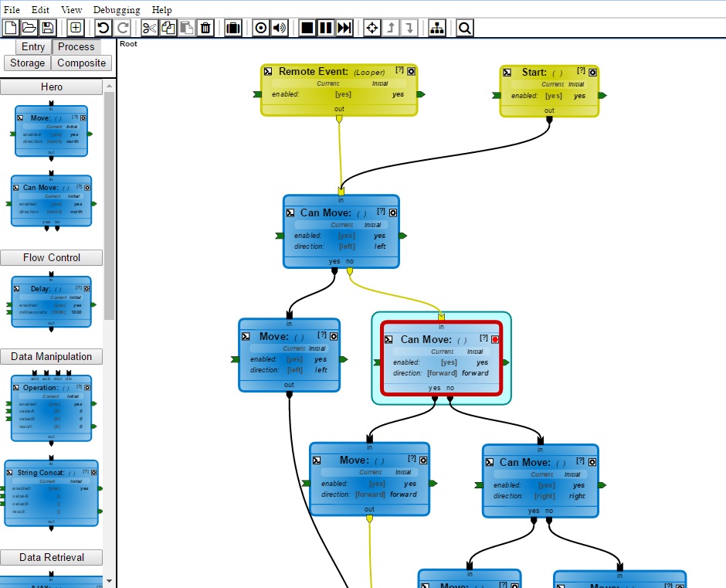Select the Move block in Hero palette
Screen dimensions: 726x588
51,131
